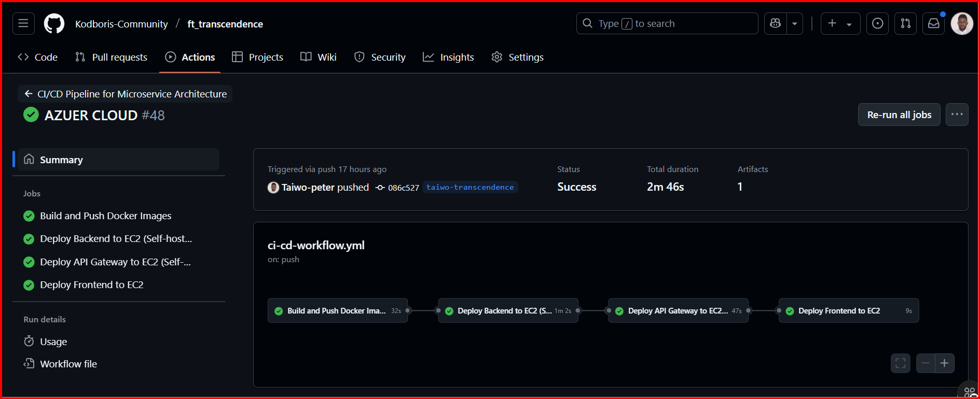Click the AZUER CLOUD #48 run title

pyautogui.click(x=104, y=115)
